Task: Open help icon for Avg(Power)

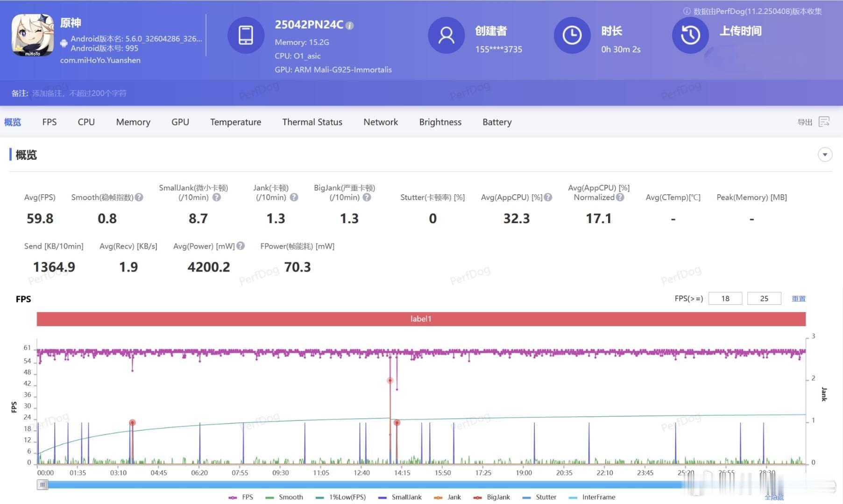Action: tap(241, 246)
